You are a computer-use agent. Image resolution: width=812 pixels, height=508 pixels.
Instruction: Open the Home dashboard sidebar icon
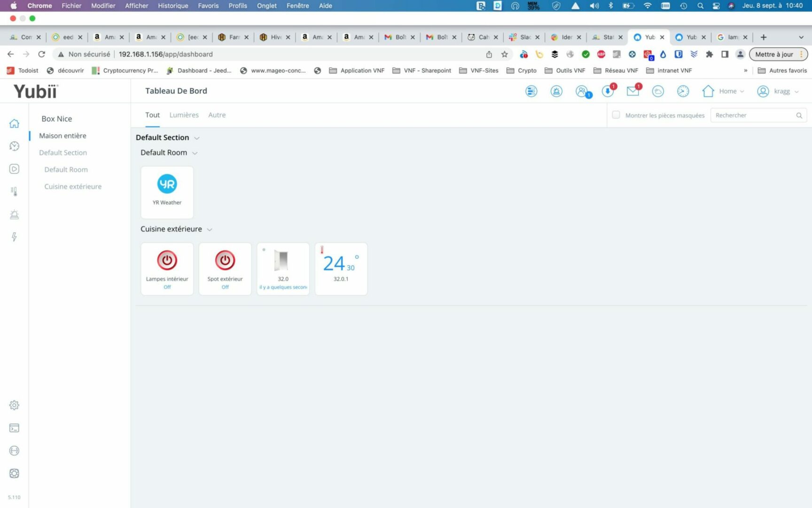14,123
